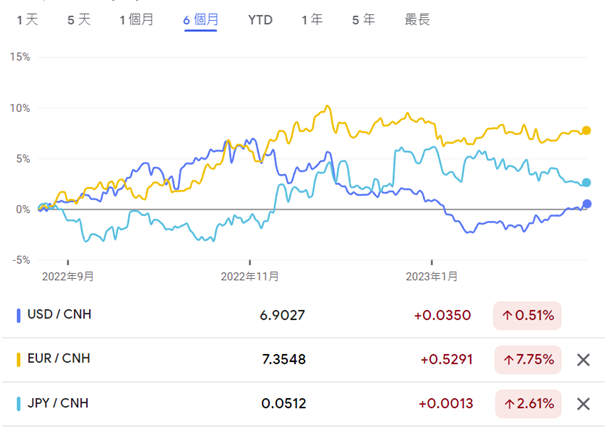Remove JPY / CNH comparison with X

coord(584,404)
